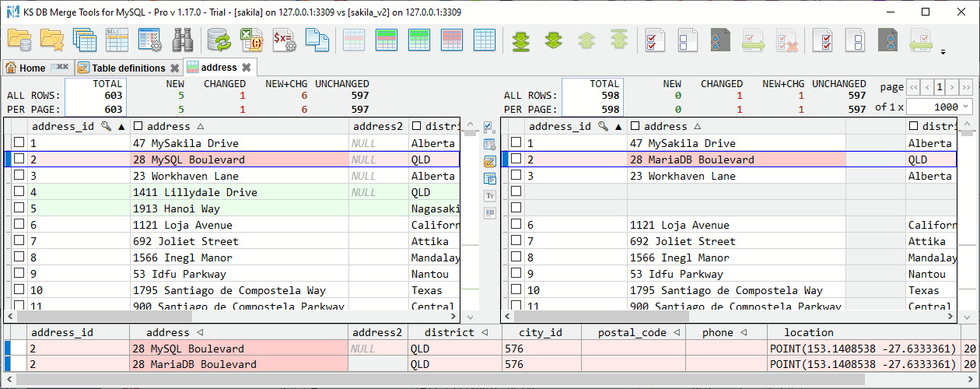The width and height of the screenshot is (980, 389).
Task: Open the favorites folder with star
Action: pos(52,40)
